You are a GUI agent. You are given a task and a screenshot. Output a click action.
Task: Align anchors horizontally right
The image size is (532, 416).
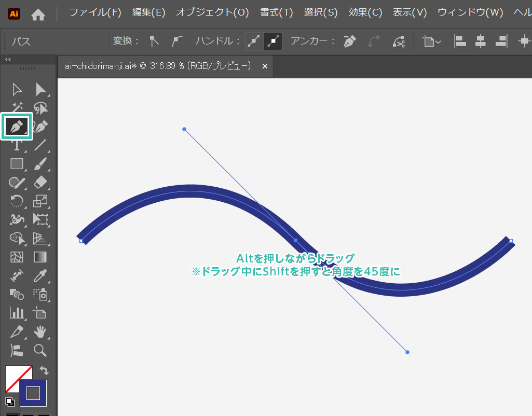[501, 41]
